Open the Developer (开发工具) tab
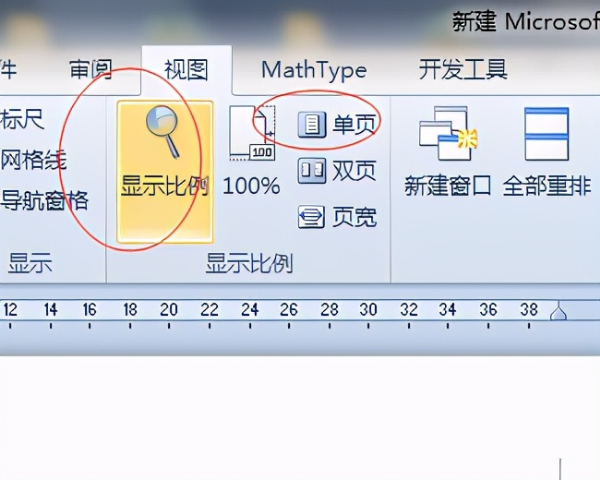The image size is (600, 480). [463, 69]
